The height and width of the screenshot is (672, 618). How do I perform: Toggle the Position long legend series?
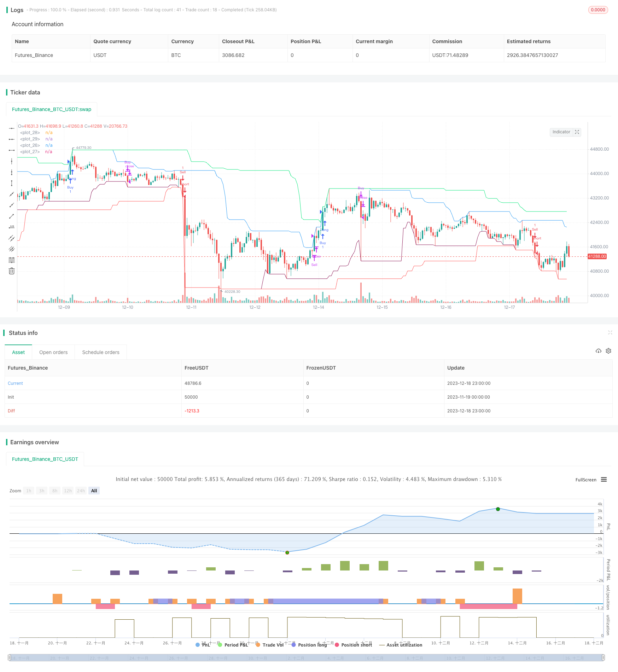pos(309,645)
